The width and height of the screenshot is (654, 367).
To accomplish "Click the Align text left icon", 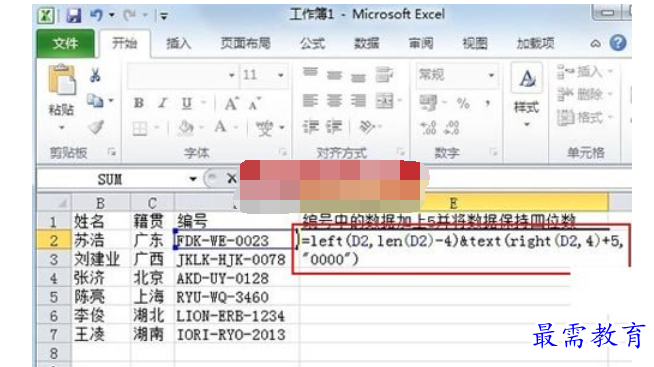I will [x=310, y=101].
